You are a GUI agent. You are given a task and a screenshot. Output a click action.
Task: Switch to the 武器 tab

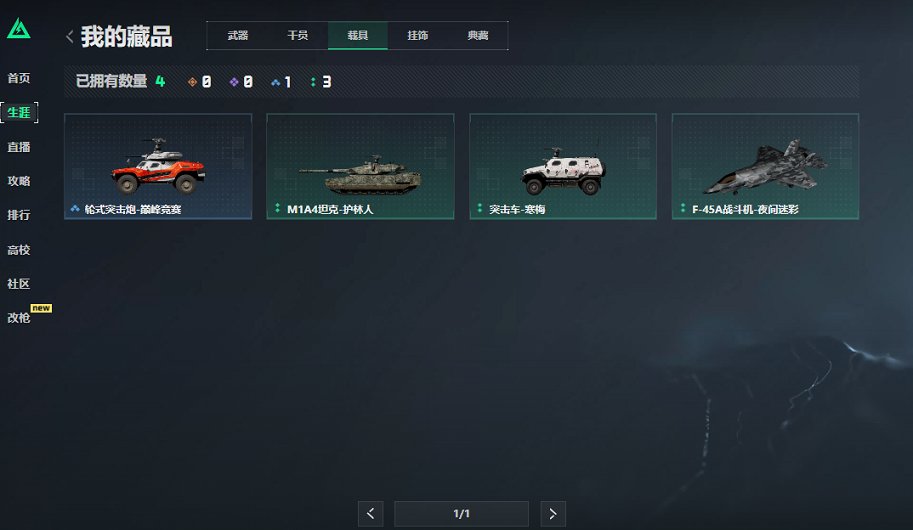tap(238, 36)
